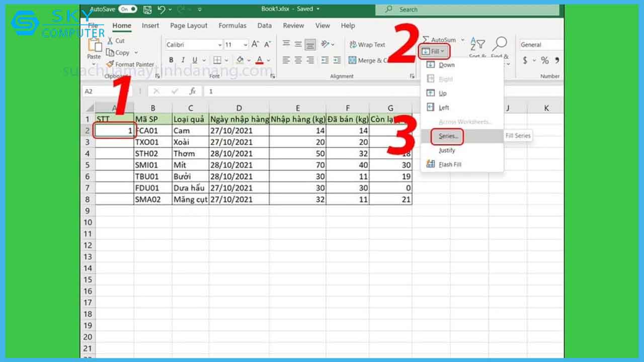Decrease font size with the smaller A icon
The height and width of the screenshot is (362, 644).
267,44
